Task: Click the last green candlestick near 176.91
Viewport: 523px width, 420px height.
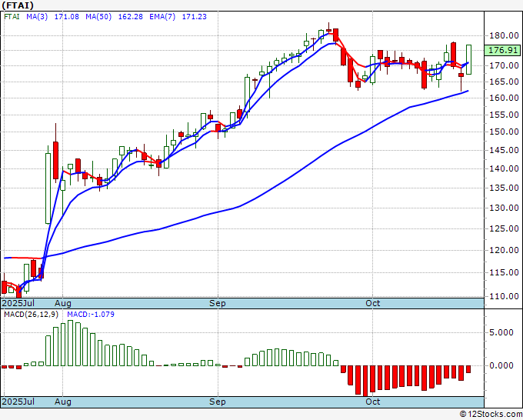Action: point(468,59)
